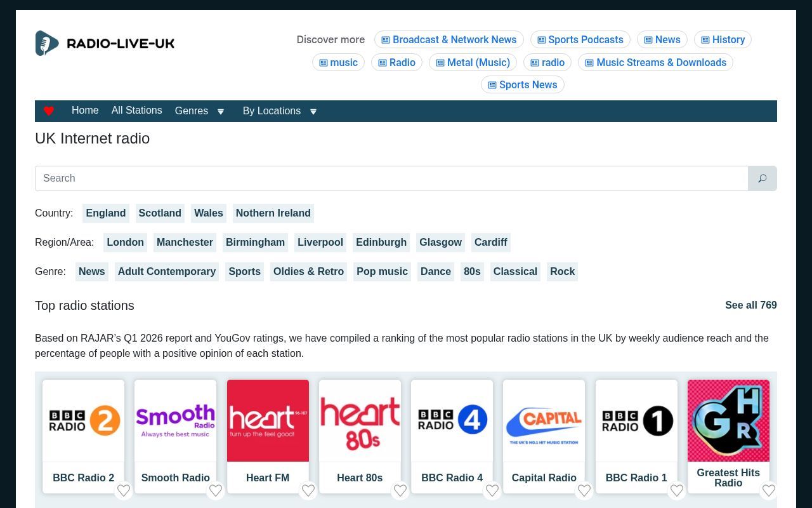Choose Oldies & Retro genre tag
The height and width of the screenshot is (508, 812).
(309, 272)
